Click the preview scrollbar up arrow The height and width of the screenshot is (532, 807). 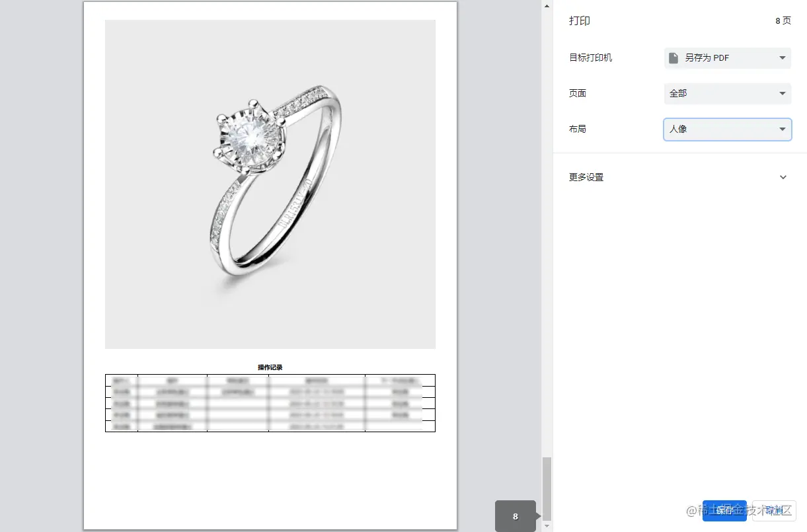pos(547,6)
